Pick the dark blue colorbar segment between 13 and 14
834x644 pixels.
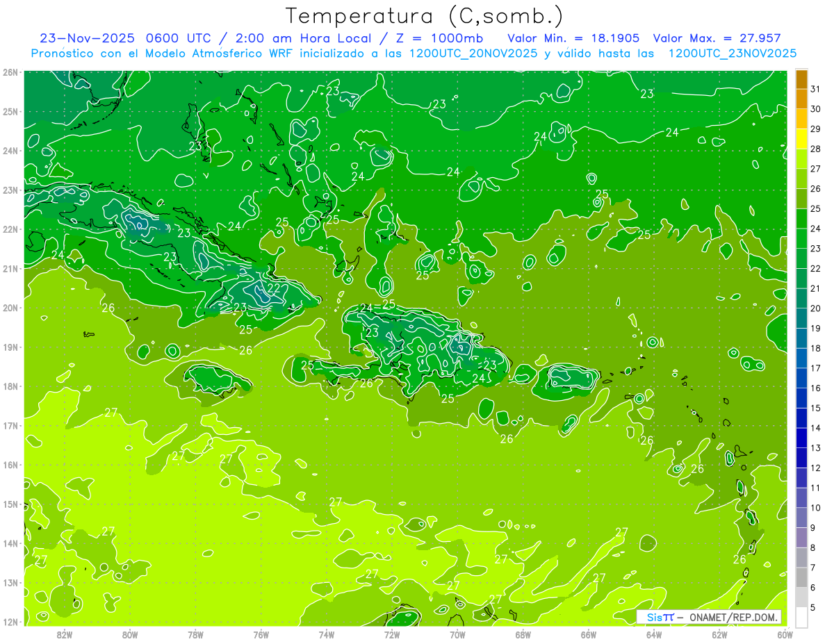[x=801, y=438]
